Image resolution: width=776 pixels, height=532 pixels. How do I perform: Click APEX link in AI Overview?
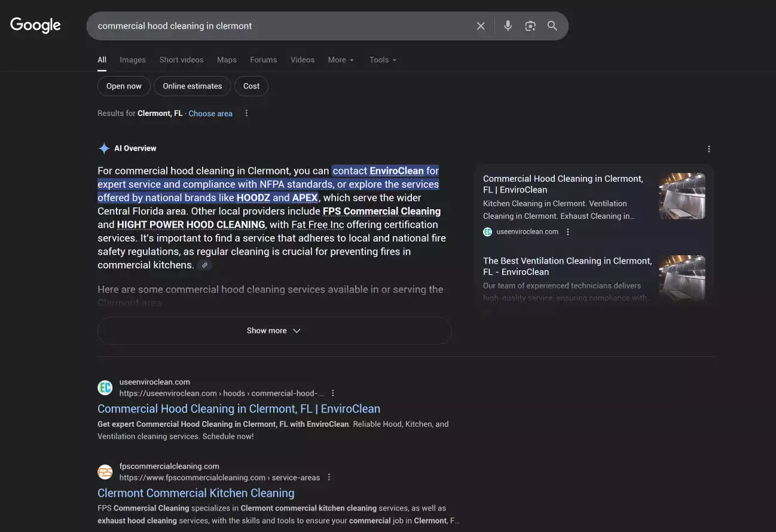pyautogui.click(x=305, y=198)
